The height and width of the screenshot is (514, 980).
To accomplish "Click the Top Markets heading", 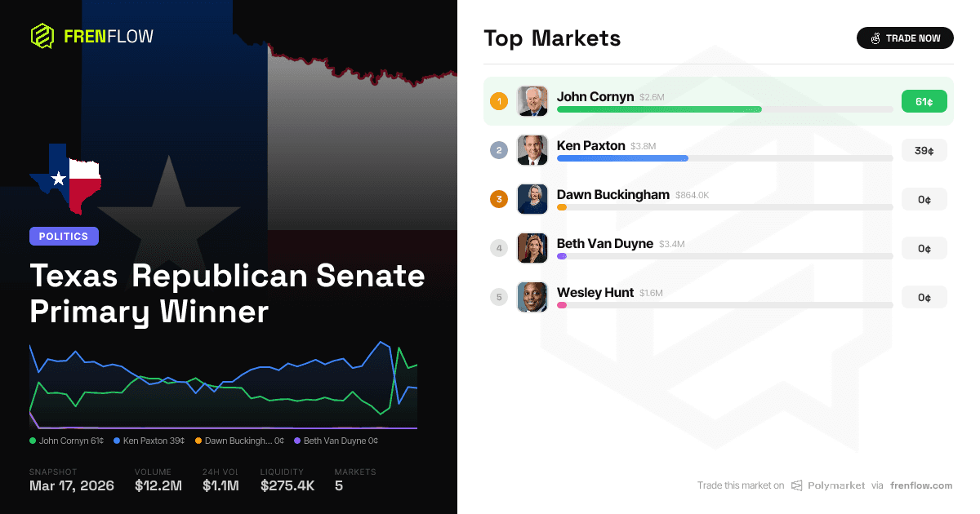I will tap(552, 38).
